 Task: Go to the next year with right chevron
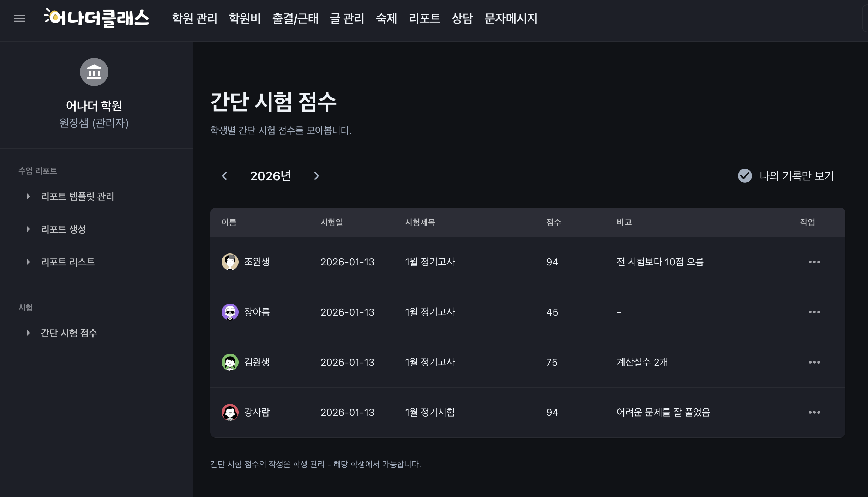pyautogui.click(x=317, y=176)
